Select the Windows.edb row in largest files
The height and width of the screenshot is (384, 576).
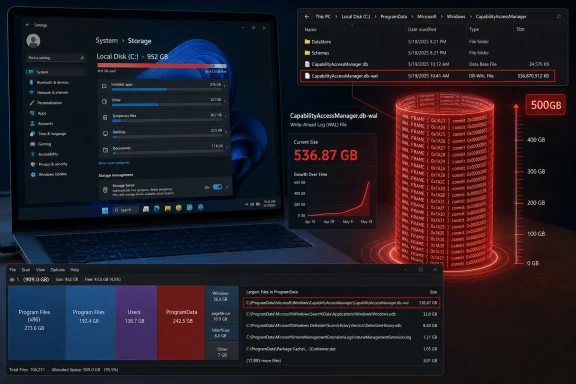pos(341,314)
